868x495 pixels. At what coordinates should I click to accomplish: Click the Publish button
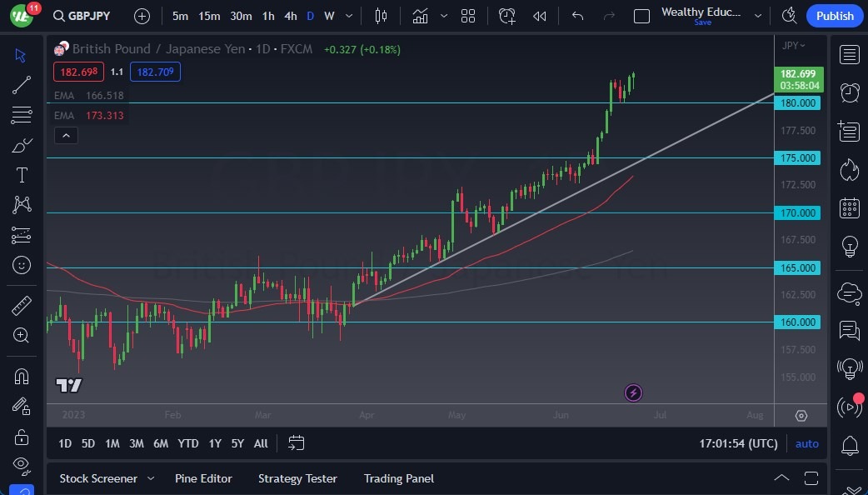click(834, 16)
